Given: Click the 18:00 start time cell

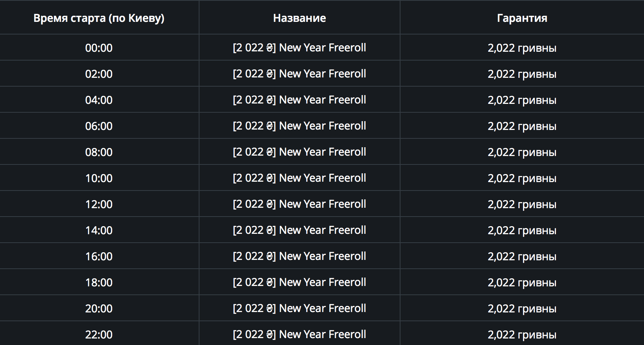Looking at the screenshot, I should (99, 283).
